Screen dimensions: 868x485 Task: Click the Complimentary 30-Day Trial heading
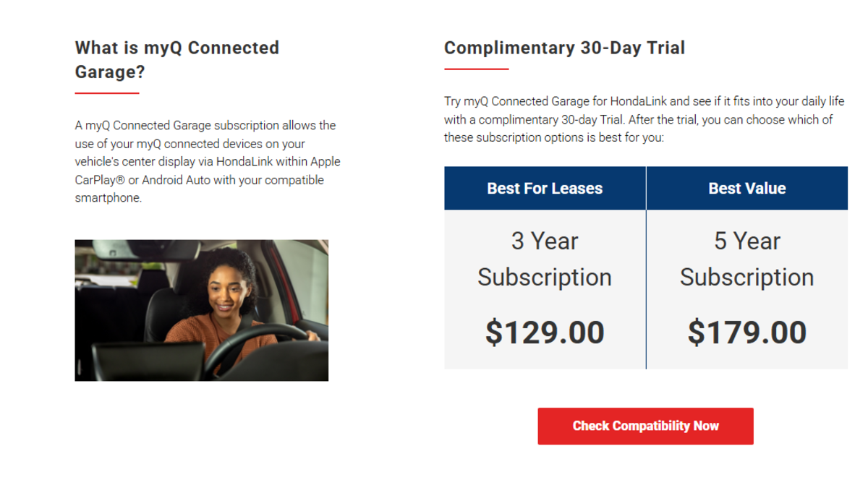(x=564, y=48)
